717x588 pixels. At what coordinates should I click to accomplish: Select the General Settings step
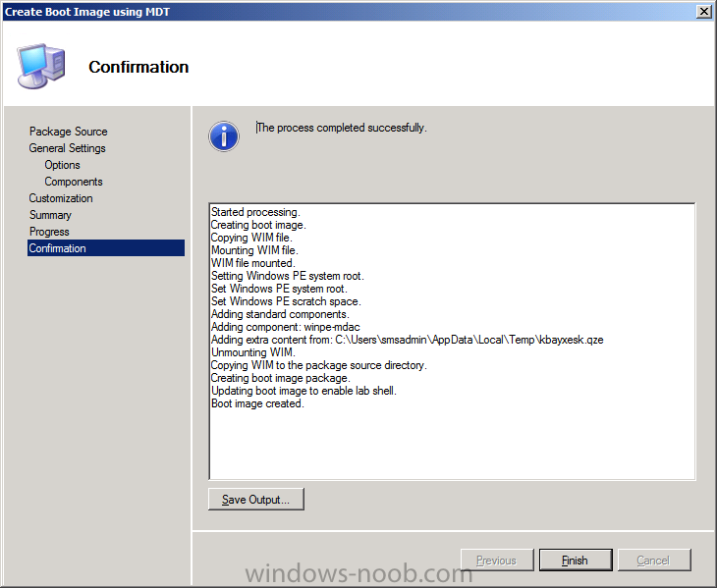click(x=67, y=148)
